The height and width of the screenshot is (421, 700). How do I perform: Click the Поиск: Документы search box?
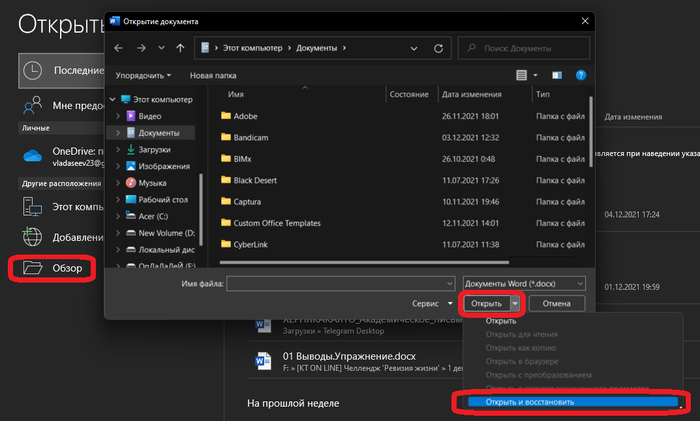[x=525, y=47]
